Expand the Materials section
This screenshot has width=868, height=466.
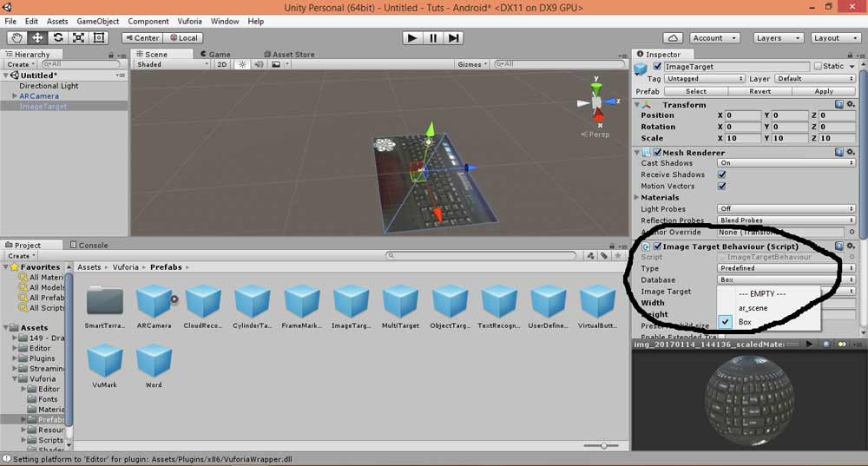[636, 197]
